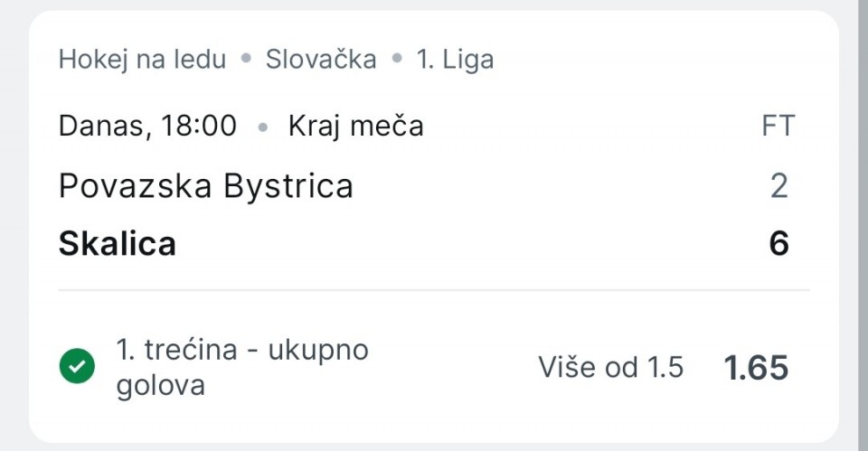The image size is (868, 451).
Task: Click the word golova in the market name
Action: (x=160, y=386)
